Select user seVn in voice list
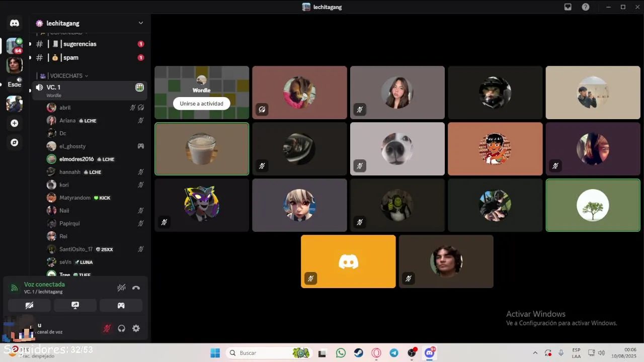 [x=96, y=262]
